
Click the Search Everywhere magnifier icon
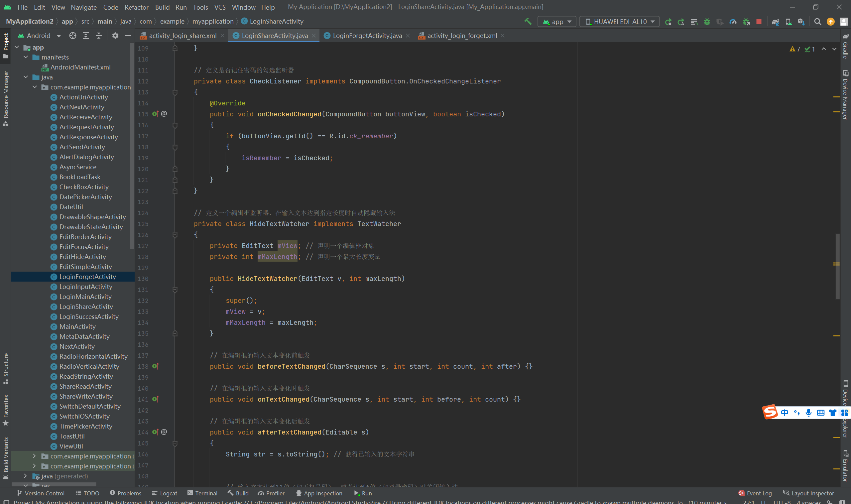[818, 22]
